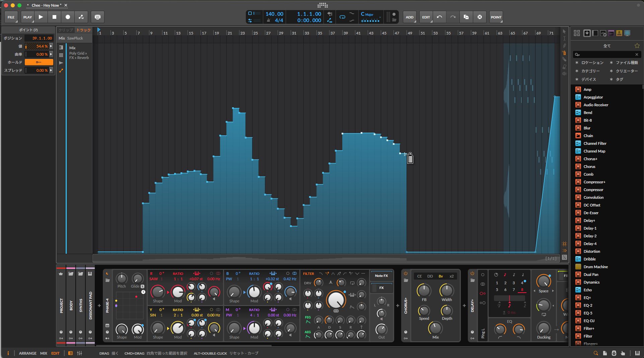This screenshot has height=358, width=644.
Task: Click the Chorus+ preset folder icon
Action: (406, 280)
